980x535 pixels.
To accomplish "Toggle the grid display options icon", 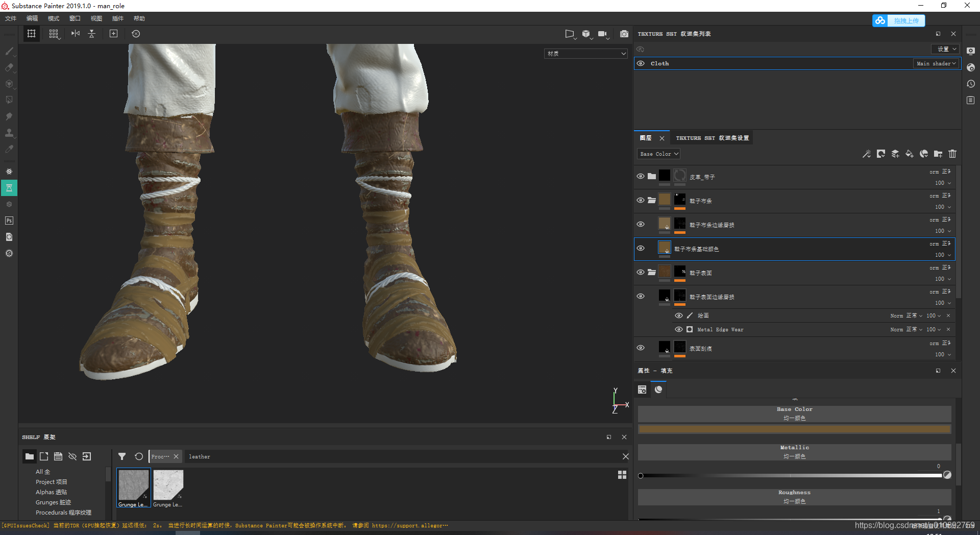I will click(54, 34).
